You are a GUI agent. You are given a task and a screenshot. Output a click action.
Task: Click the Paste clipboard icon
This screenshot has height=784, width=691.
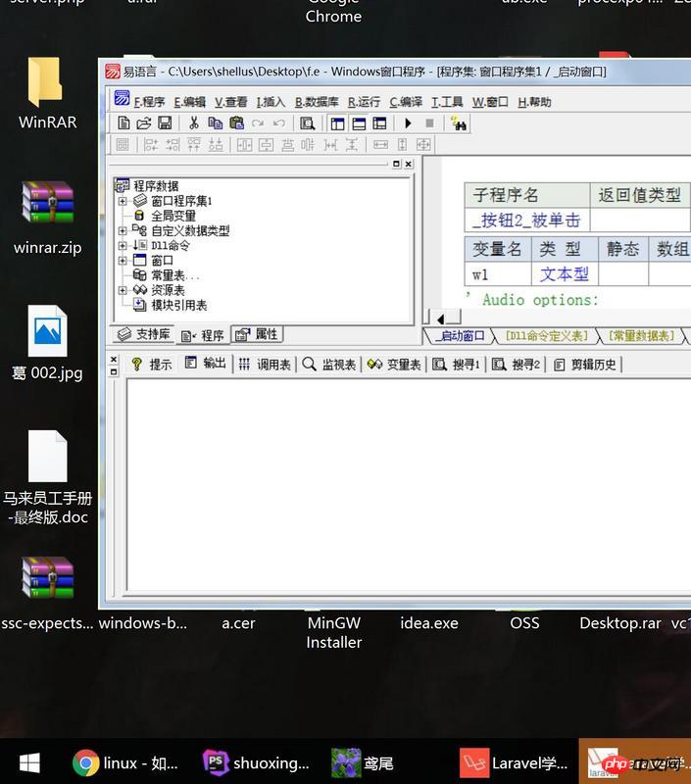pyautogui.click(x=236, y=123)
